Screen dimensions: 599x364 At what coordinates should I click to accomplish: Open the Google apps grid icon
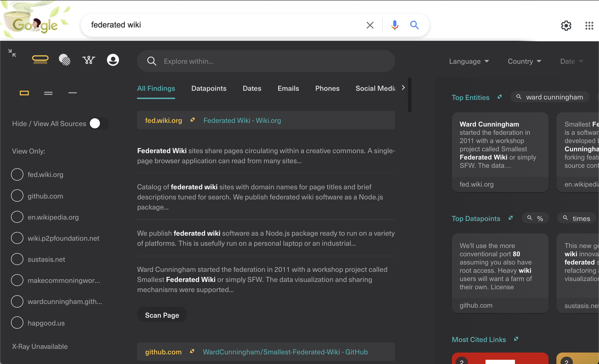pos(589,25)
